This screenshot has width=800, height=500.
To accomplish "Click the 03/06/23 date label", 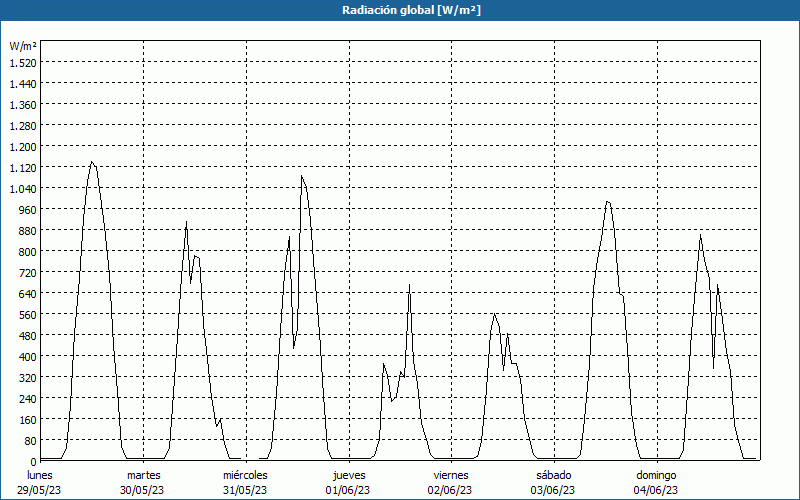I will [553, 490].
